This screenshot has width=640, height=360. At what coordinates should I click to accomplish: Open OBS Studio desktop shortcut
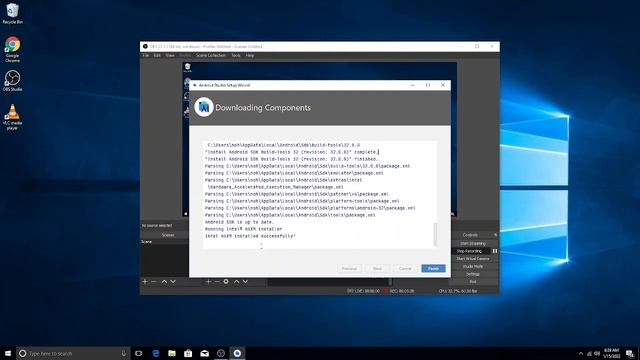[12, 80]
